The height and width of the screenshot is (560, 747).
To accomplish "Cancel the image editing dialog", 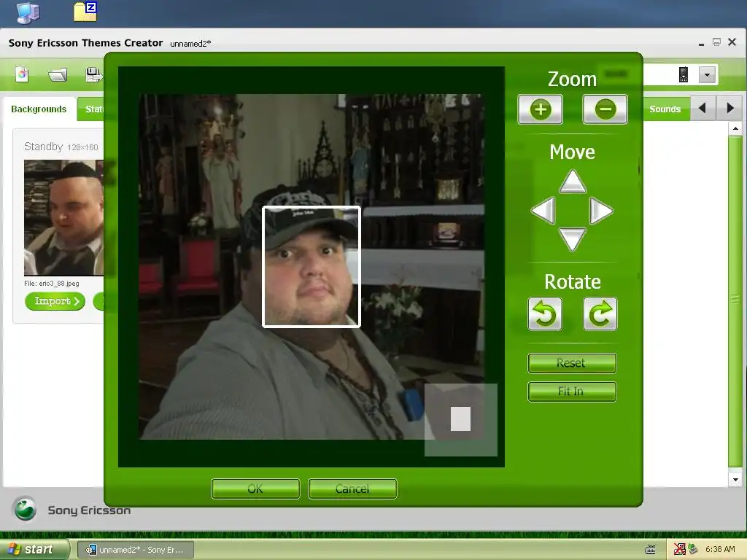I will 352,489.
